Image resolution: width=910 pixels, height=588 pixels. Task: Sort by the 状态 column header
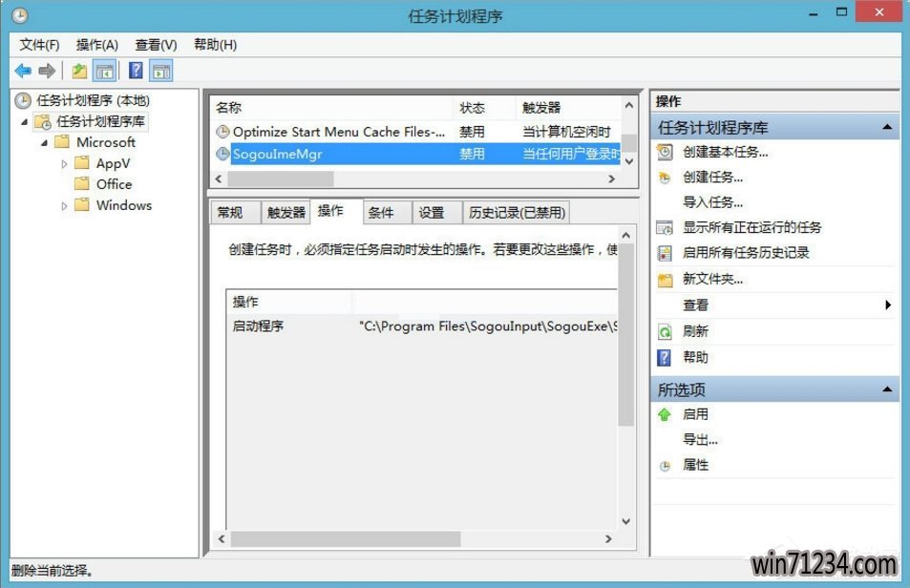[483, 108]
